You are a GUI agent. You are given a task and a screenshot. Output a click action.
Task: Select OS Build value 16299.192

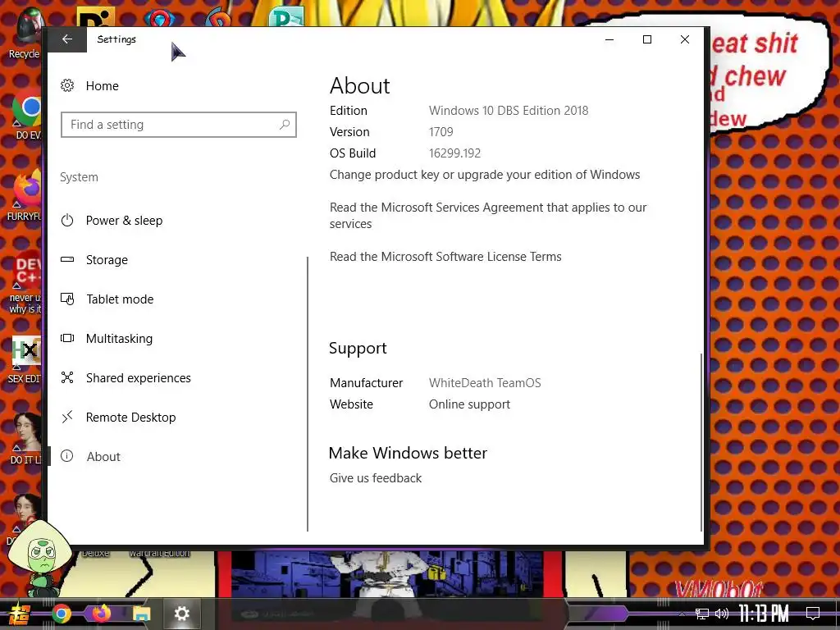[x=454, y=153]
